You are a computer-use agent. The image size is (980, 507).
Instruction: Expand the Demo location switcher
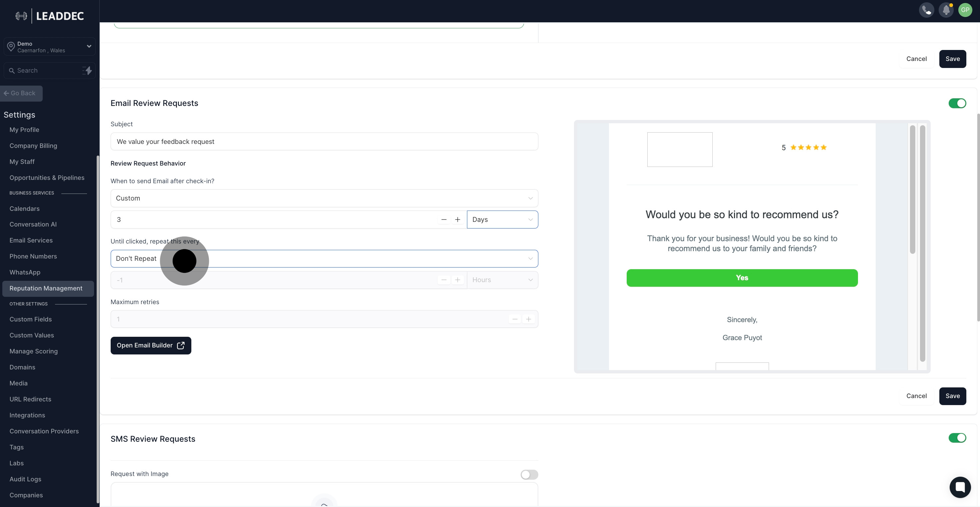click(x=49, y=47)
